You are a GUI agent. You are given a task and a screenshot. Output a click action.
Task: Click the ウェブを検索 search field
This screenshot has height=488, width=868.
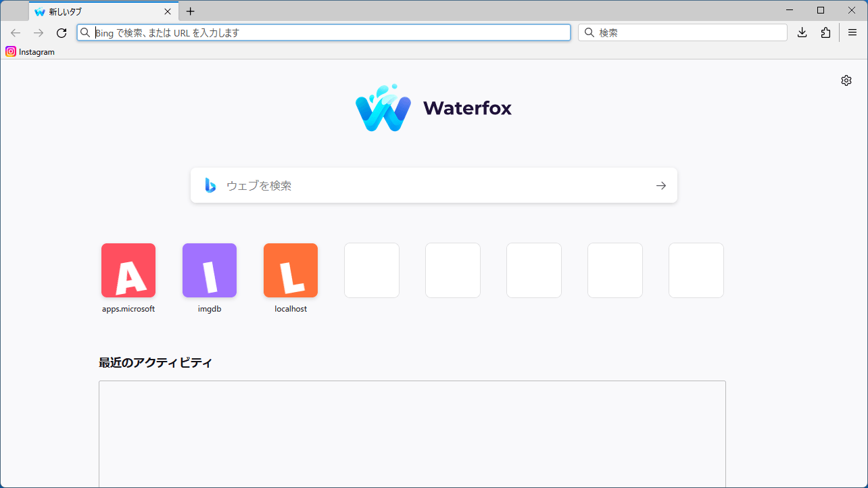[x=434, y=185]
